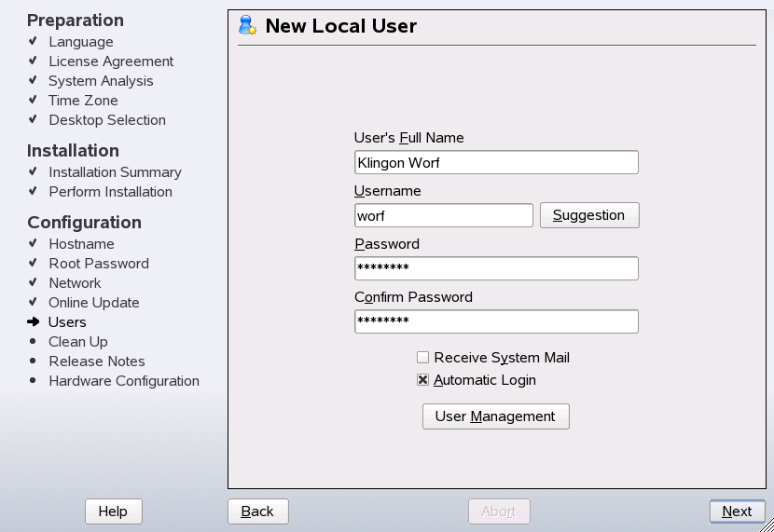Click the Suggestion button for username
774x532 pixels.
(x=588, y=215)
